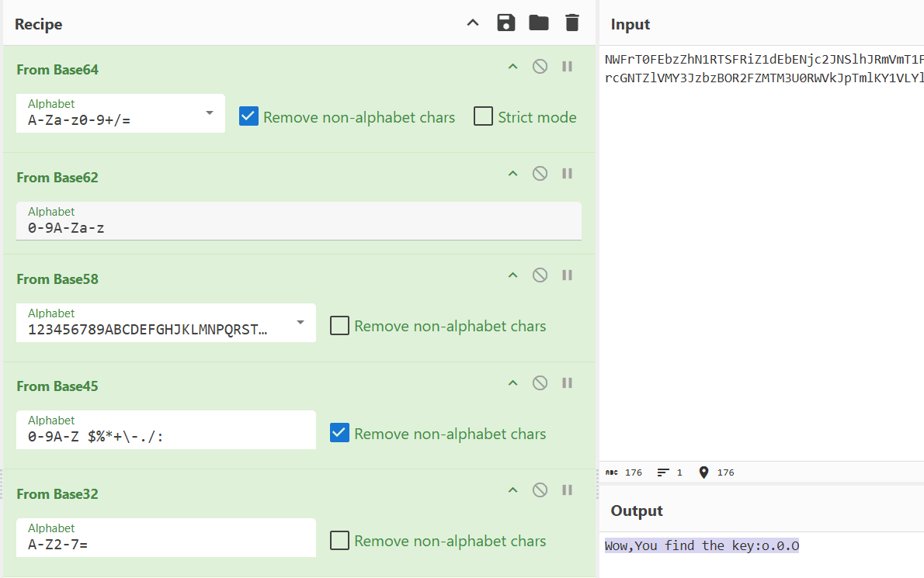Set breakpoint on From Base62

tap(567, 174)
